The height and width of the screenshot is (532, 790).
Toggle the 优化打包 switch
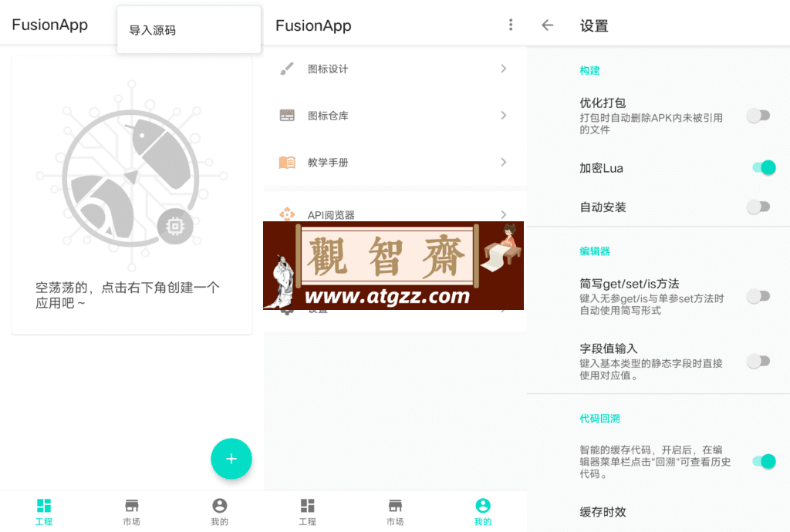tap(759, 116)
